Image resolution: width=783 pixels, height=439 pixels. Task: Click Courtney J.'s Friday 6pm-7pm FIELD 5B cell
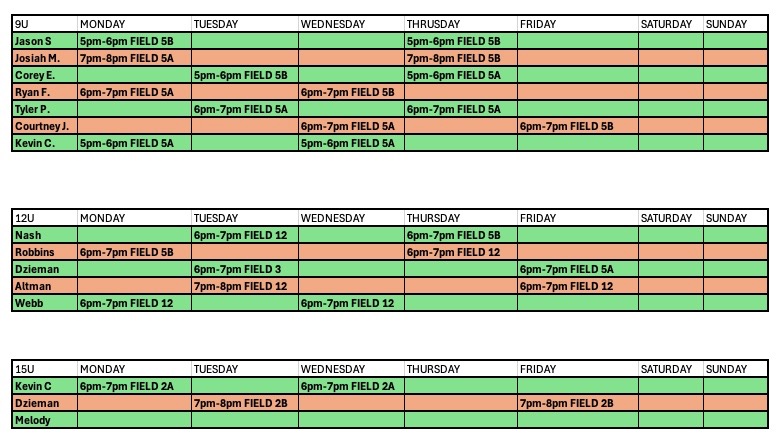coord(577,126)
